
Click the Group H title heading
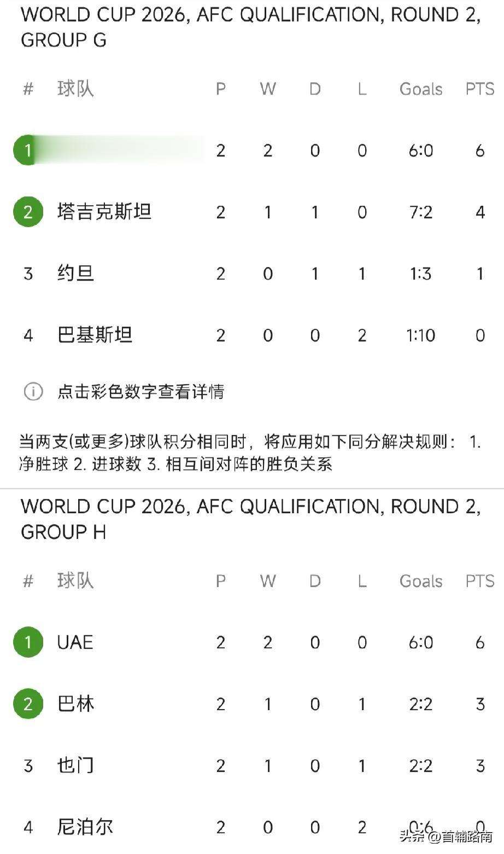251,519
